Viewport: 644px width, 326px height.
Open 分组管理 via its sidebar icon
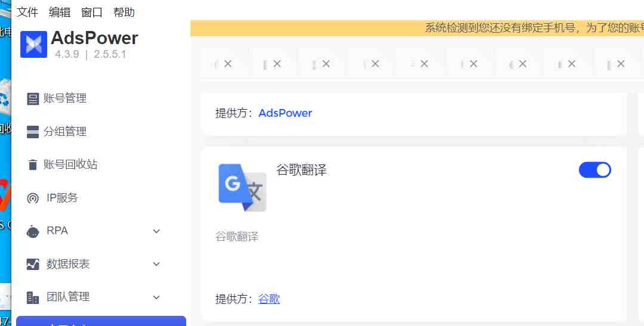[x=33, y=132]
